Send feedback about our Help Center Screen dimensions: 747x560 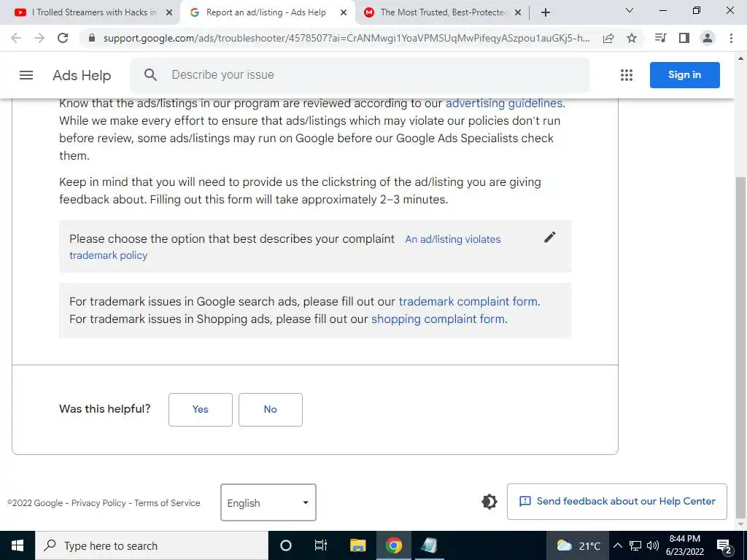617,502
